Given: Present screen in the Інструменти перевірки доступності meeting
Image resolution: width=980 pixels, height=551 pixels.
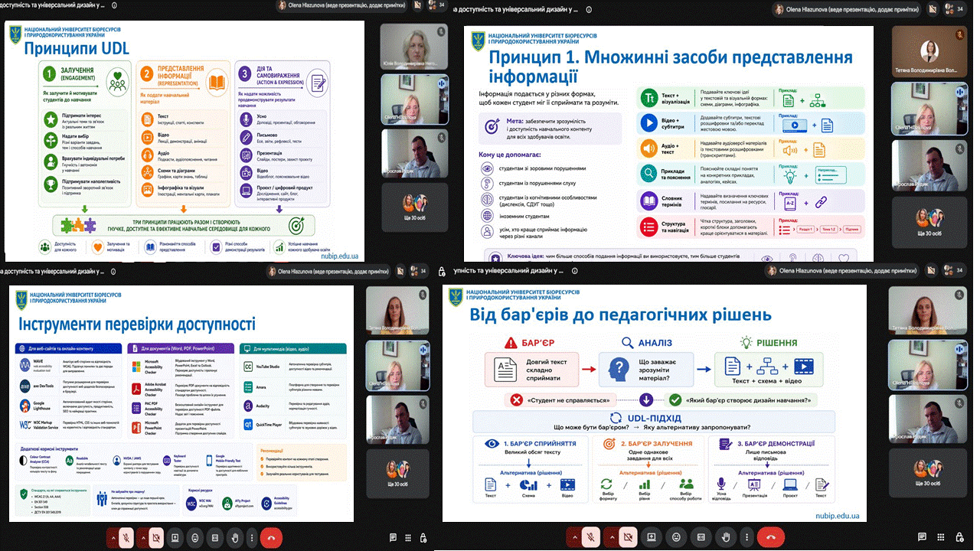Looking at the screenshot, I should 175,537.
